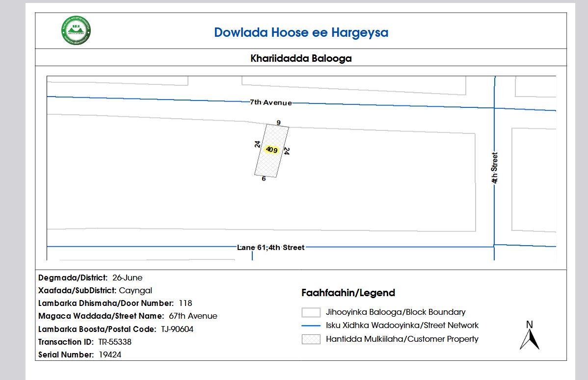Click the Customer Property hatched swatch
The image size is (588, 380).
pos(311,339)
